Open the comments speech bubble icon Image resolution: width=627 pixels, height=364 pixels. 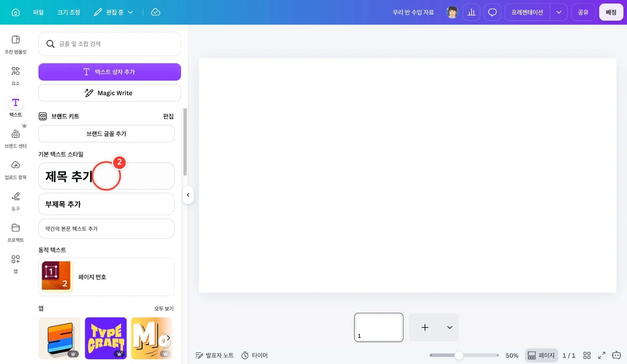point(493,12)
